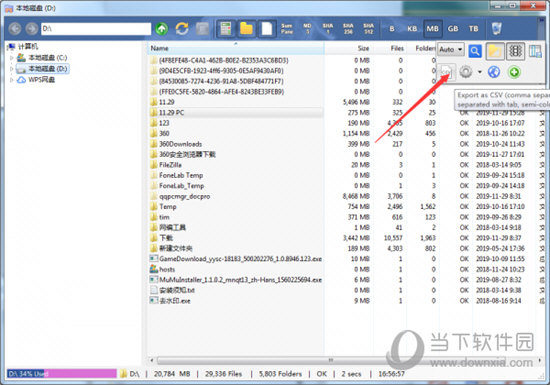Toggle the Sum Pane button

coord(287,28)
